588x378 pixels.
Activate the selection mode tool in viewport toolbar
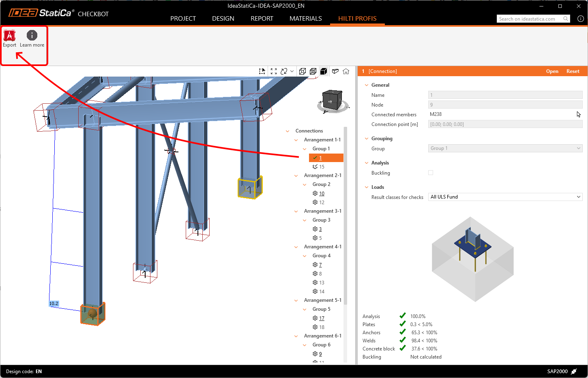[x=262, y=71]
